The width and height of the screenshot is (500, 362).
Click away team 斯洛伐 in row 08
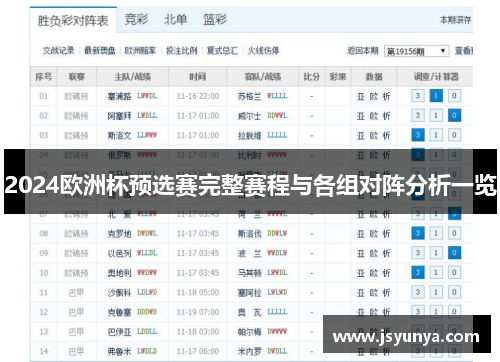(x=249, y=234)
